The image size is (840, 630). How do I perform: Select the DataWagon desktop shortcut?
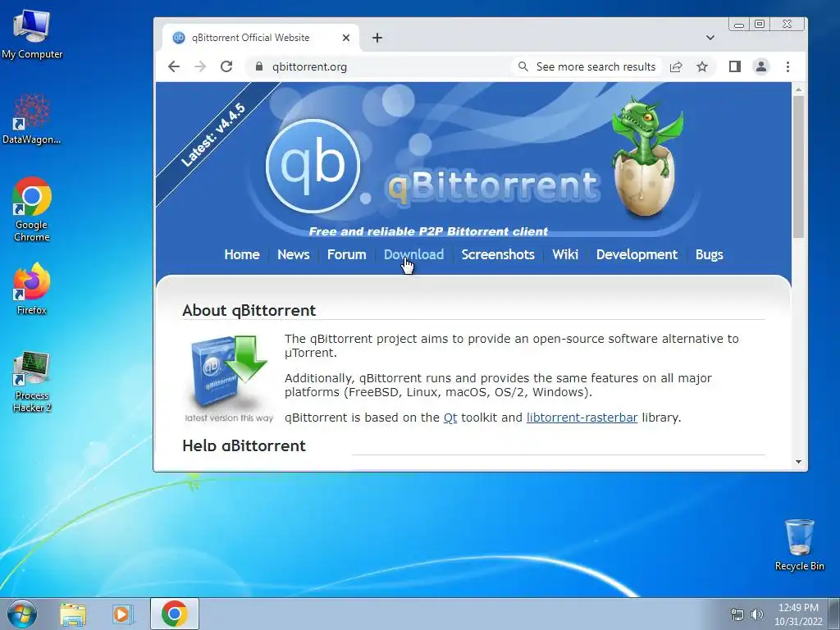[x=32, y=119]
